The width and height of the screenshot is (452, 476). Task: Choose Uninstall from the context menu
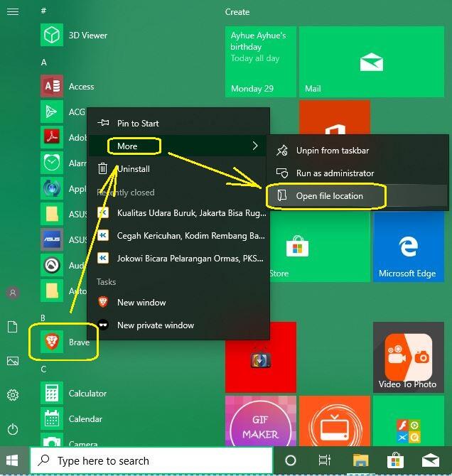click(178, 169)
